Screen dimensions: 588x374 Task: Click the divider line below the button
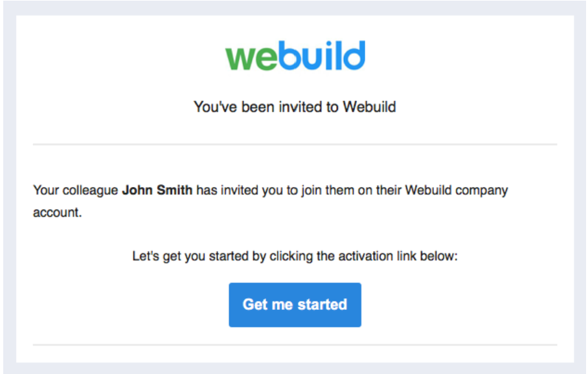[295, 345]
